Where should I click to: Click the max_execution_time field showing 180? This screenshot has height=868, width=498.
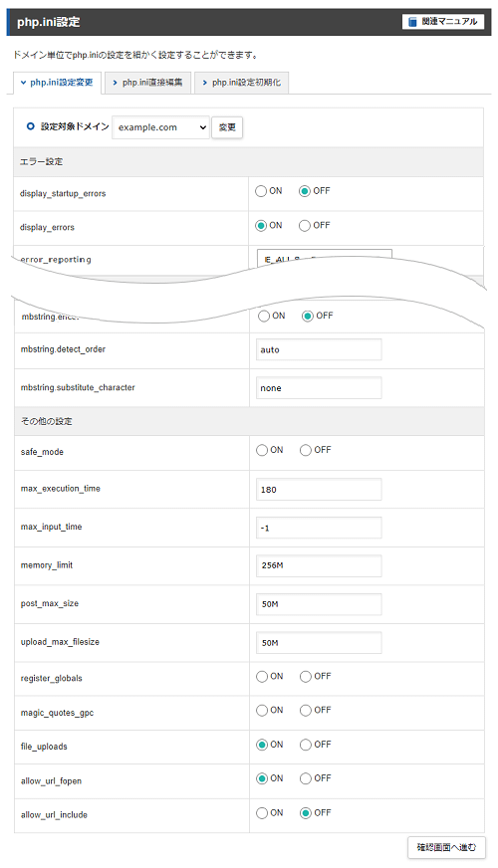pyautogui.click(x=319, y=490)
